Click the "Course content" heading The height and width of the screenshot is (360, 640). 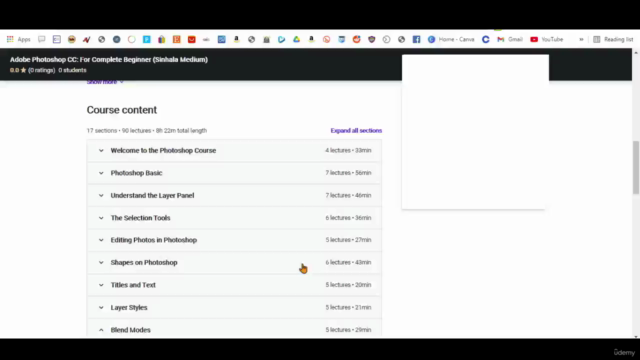pos(122,110)
